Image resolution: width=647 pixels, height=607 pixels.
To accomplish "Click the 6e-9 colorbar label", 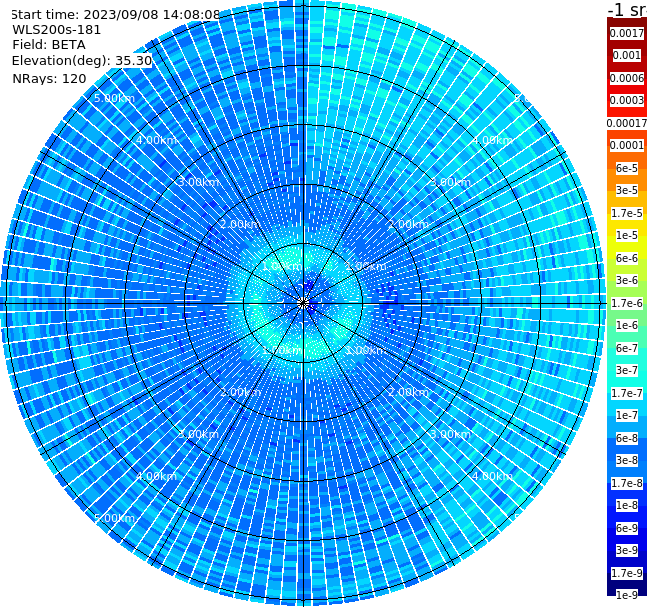I will click(627, 528).
